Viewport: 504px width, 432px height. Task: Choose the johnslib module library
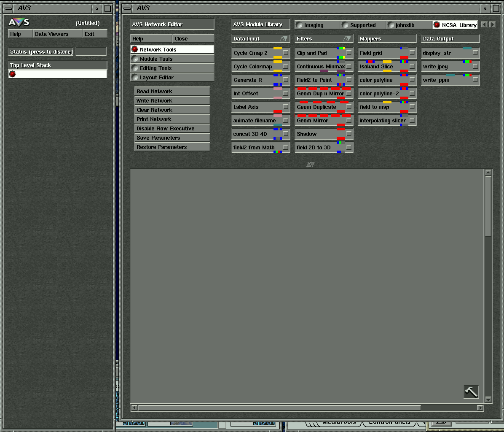(x=409, y=25)
